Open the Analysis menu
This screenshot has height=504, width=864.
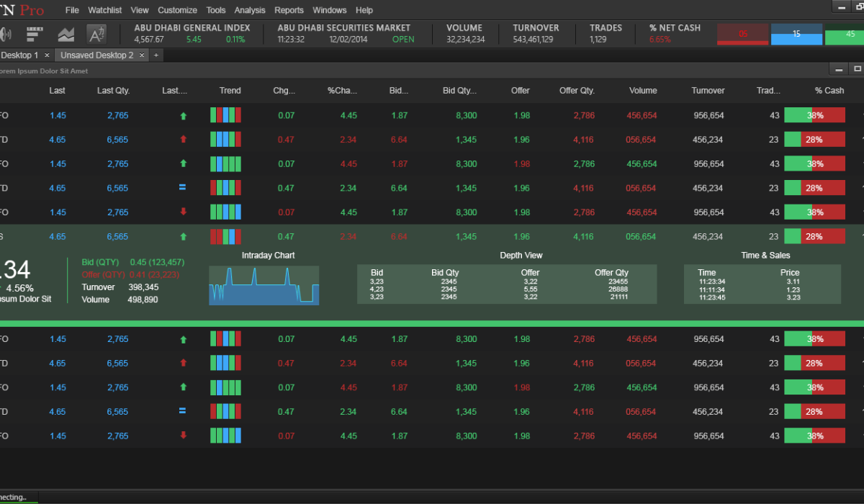pos(250,10)
